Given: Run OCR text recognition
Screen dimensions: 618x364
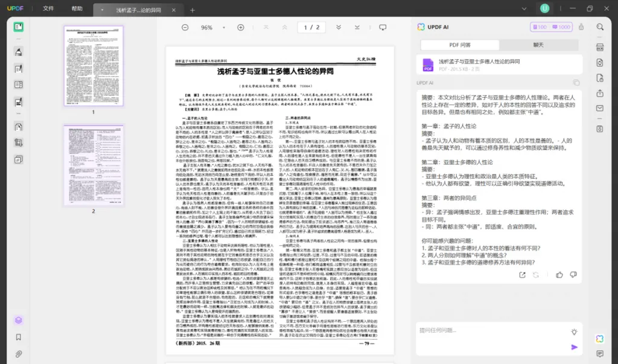Looking at the screenshot, I should click(x=600, y=47).
